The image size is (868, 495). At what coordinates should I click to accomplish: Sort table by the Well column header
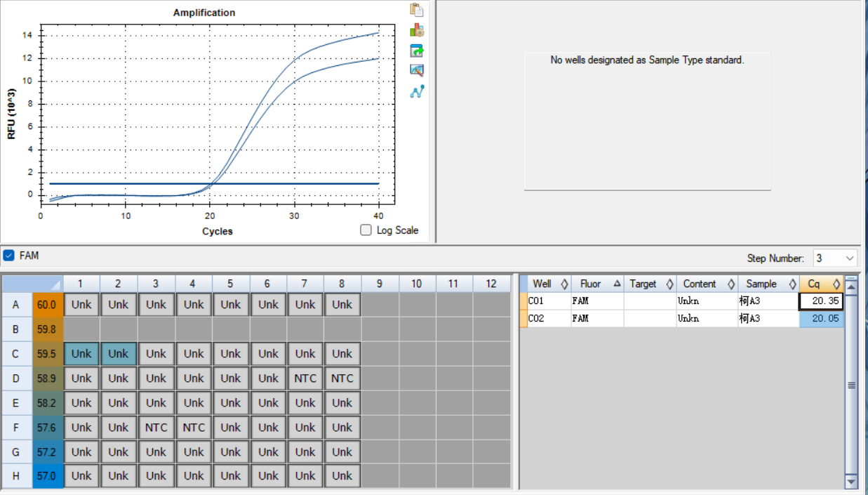coord(550,284)
